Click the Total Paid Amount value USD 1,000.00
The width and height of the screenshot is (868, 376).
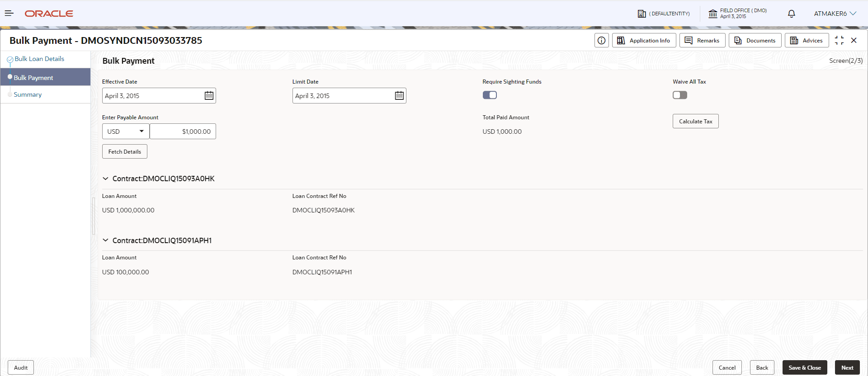click(502, 132)
